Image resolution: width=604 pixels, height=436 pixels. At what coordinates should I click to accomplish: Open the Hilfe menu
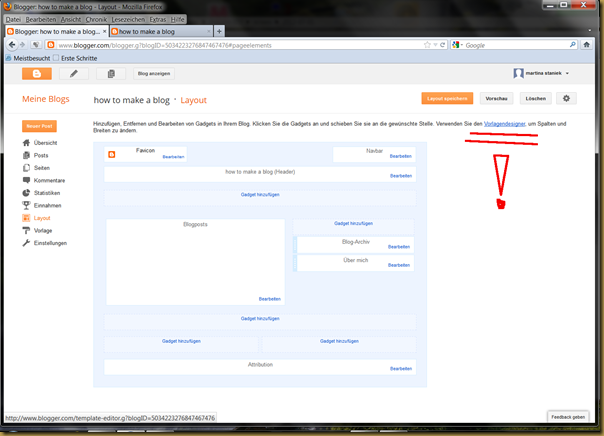[178, 19]
